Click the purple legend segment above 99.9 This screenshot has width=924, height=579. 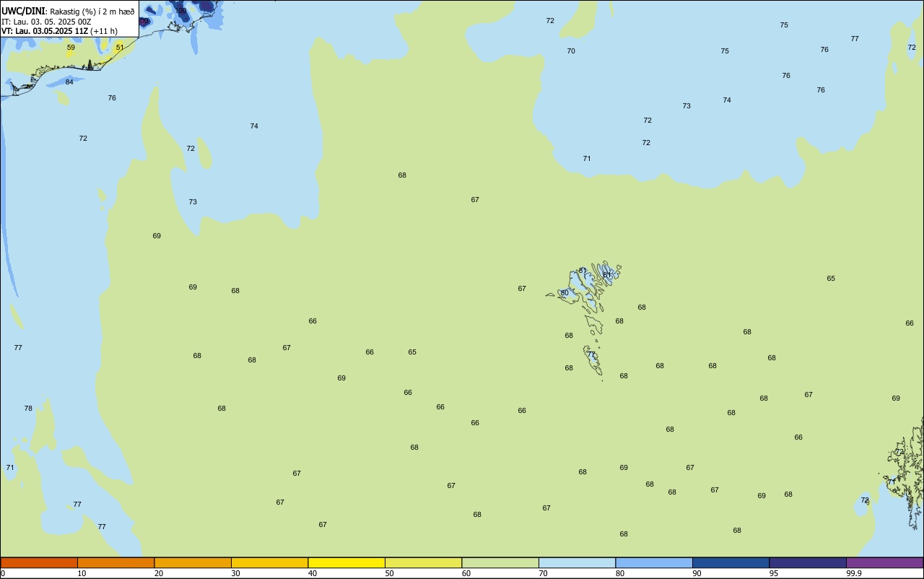884,562
